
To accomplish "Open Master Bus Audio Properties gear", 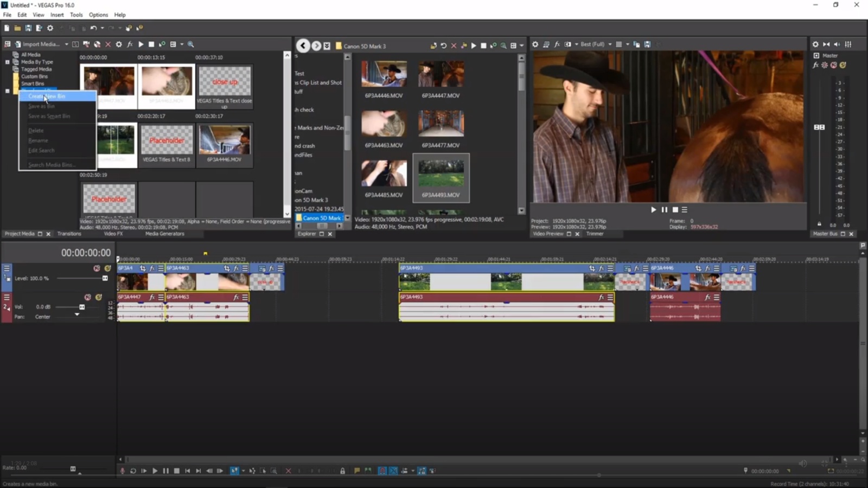I will tap(815, 44).
